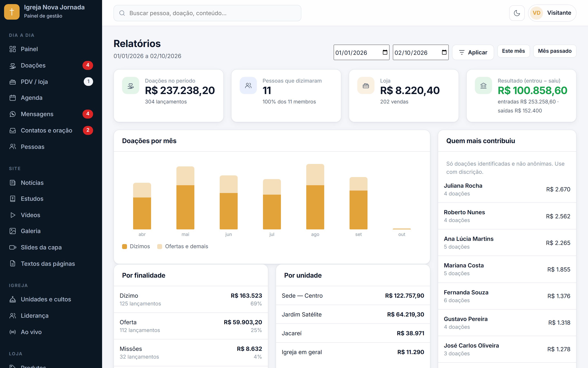
Task: Click the Estudos book icon
Action: [x=13, y=199]
